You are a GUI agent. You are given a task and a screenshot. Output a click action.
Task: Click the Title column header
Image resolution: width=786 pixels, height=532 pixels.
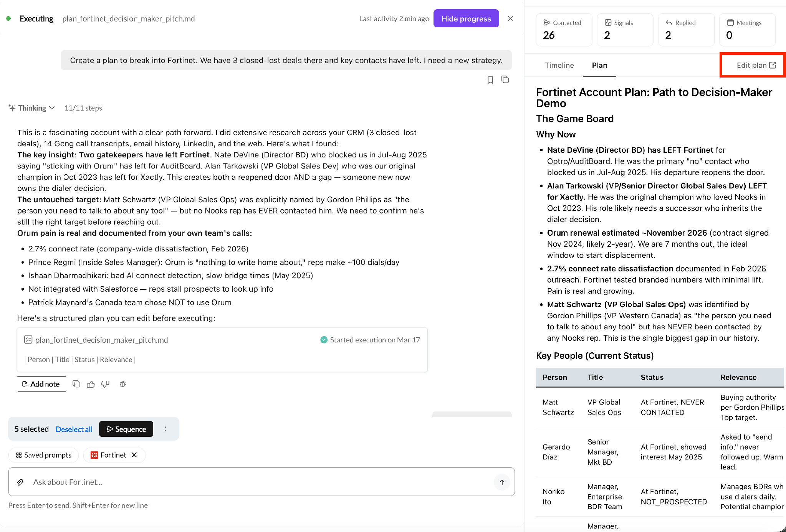595,377
